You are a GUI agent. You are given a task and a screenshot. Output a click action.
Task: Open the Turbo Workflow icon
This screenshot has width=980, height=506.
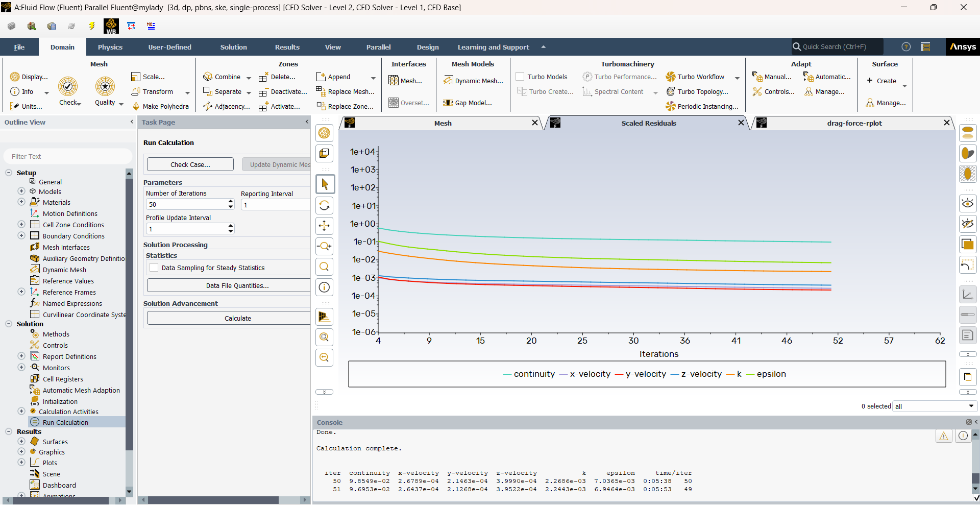(x=671, y=77)
